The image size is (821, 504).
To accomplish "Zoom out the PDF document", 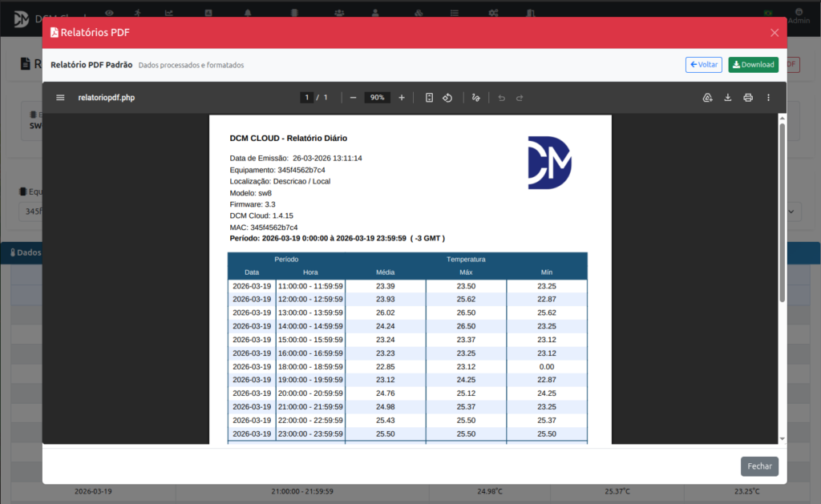I will point(353,98).
